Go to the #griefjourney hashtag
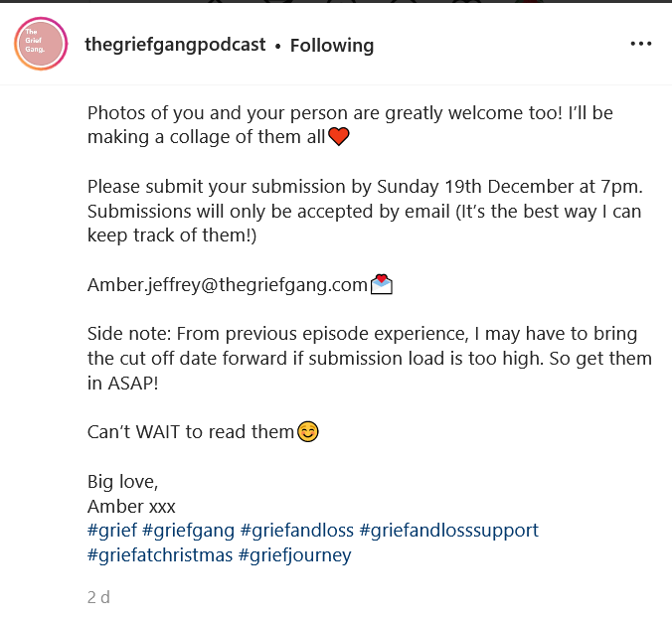Viewport: 672px width, 622px height. [294, 555]
